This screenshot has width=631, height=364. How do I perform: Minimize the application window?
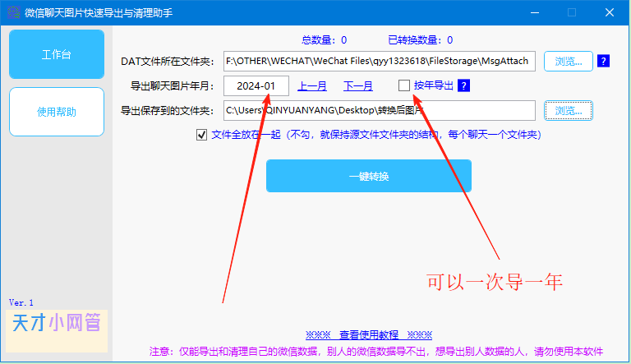[534, 12]
